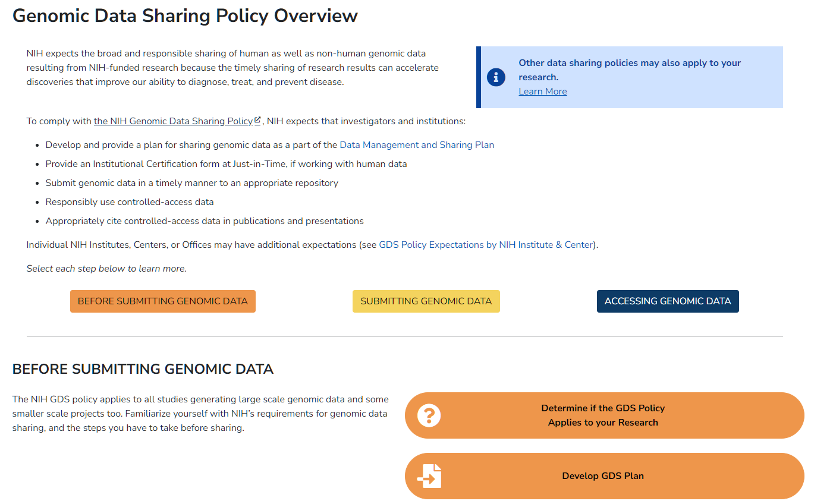
Task: Select the Submitting Genomic Data button
Action: [426, 301]
